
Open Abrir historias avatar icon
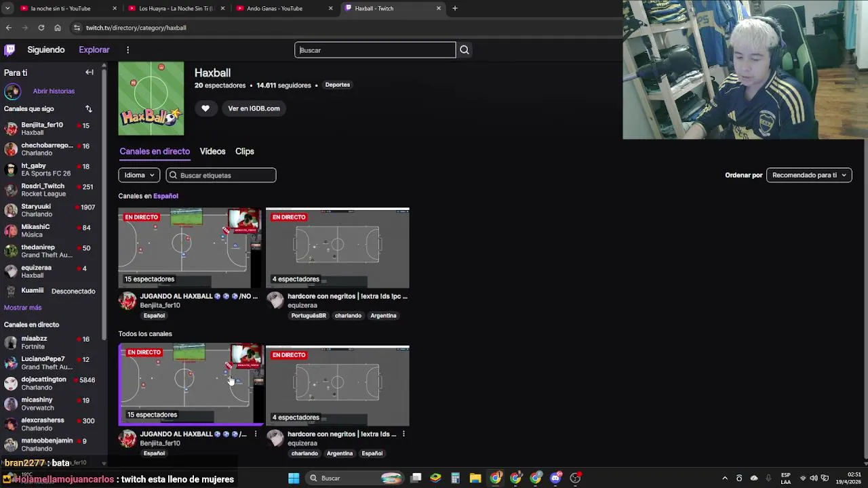12,91
